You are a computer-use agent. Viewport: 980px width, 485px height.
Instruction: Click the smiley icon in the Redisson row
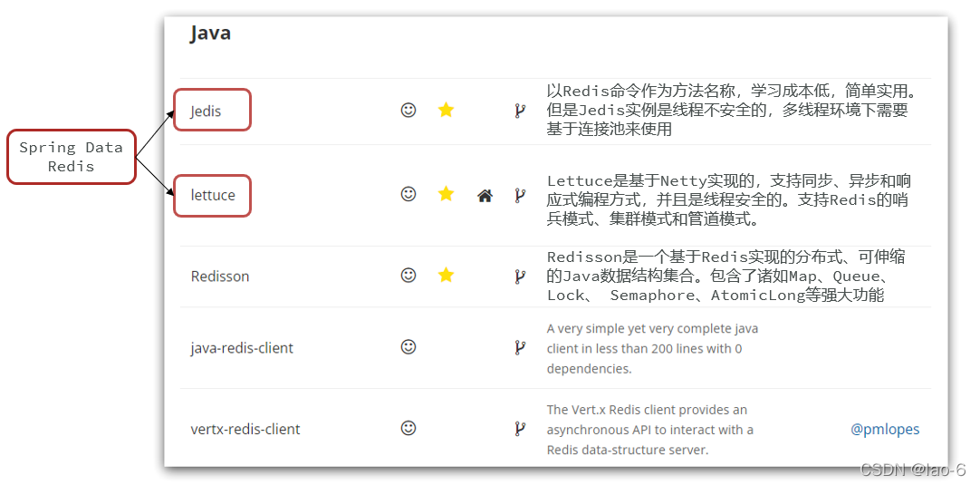pyautogui.click(x=408, y=275)
